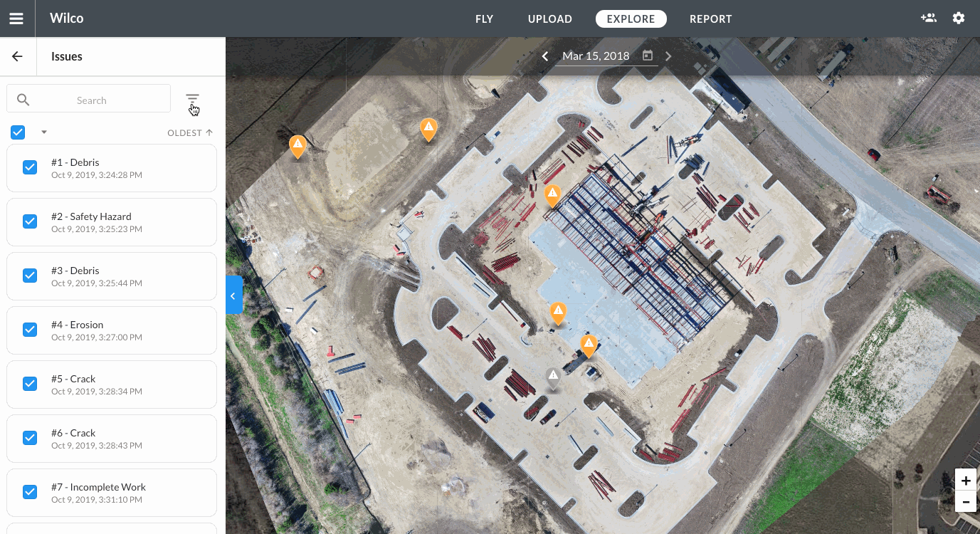Screen dimensions: 980x534
Task: Open the #2 - Safety Hazard issue title
Action: click(x=91, y=216)
